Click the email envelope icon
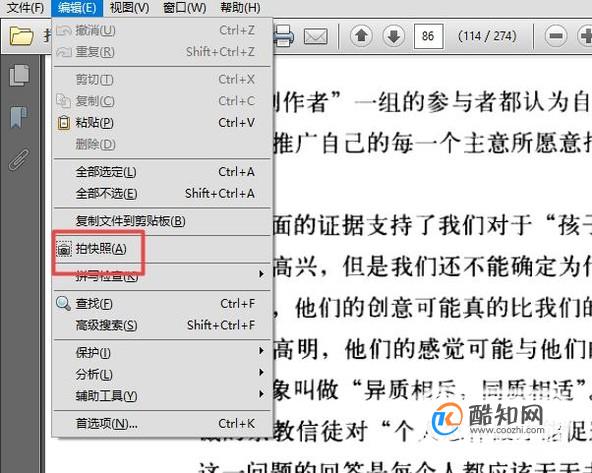The image size is (592, 473). 316,37
